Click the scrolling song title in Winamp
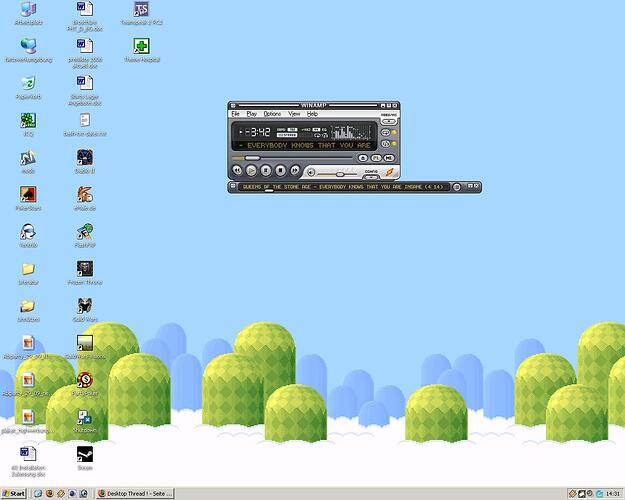The image size is (625, 500). (305, 146)
